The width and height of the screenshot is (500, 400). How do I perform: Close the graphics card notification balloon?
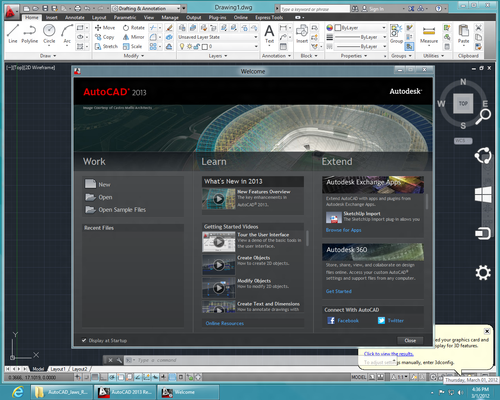(x=487, y=331)
